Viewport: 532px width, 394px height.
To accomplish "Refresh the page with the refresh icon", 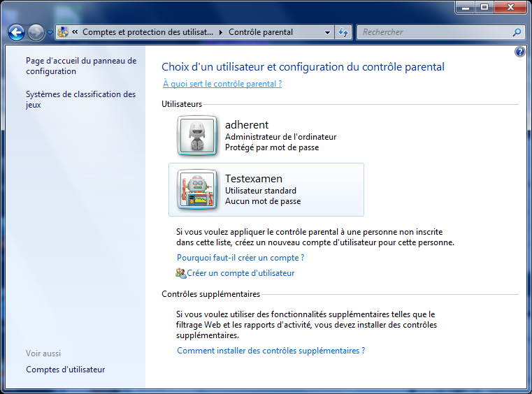I will (x=343, y=33).
